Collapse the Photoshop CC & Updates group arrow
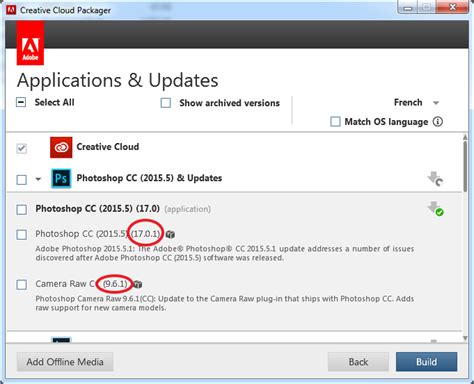 [38, 179]
